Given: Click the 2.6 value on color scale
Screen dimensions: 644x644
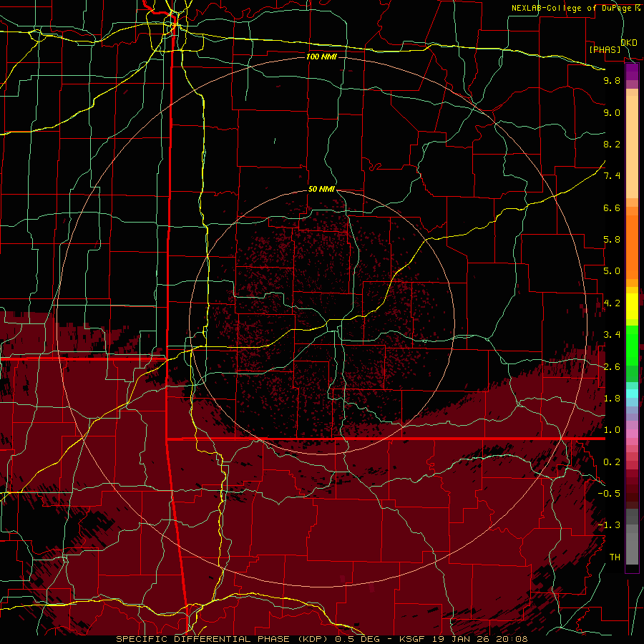Looking at the screenshot, I should pos(612,367).
